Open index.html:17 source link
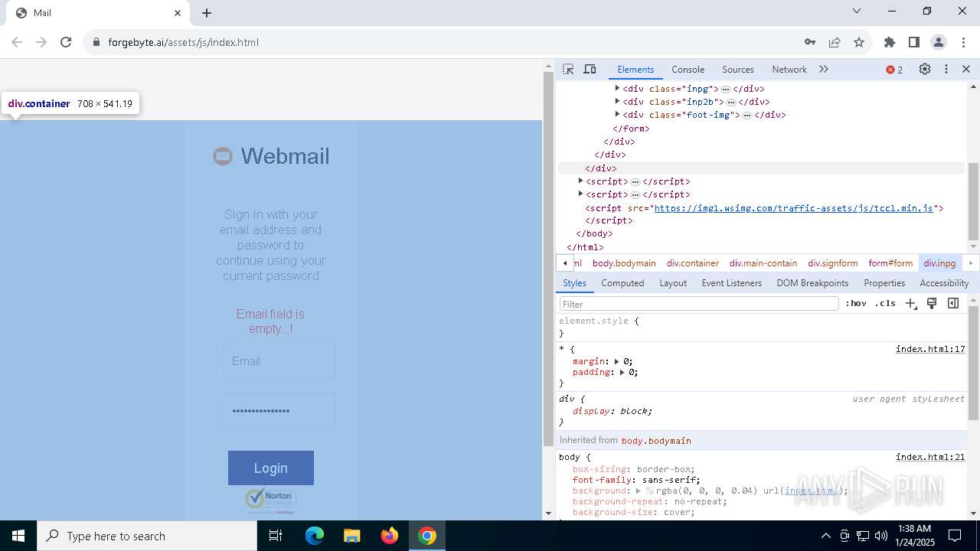The image size is (980, 551). coord(930,349)
